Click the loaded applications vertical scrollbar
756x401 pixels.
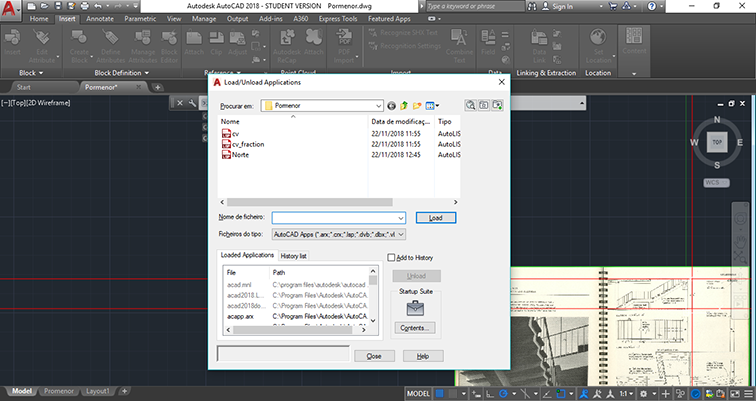373,280
